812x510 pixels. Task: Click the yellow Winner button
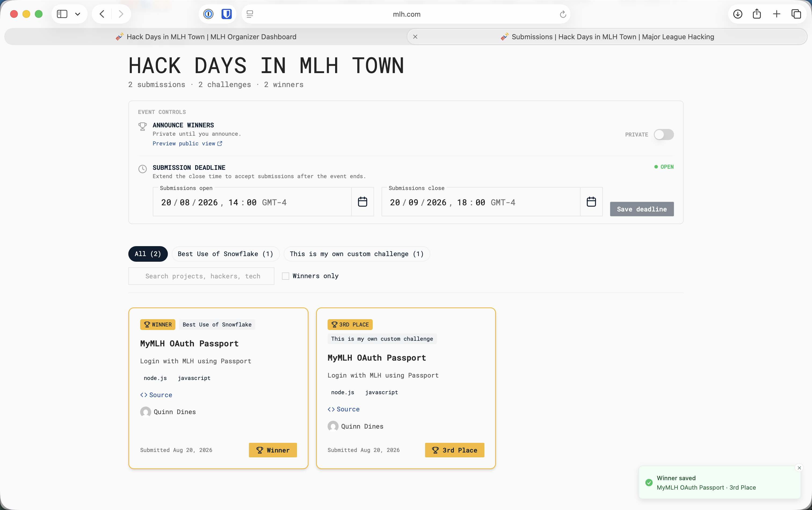[x=273, y=450]
